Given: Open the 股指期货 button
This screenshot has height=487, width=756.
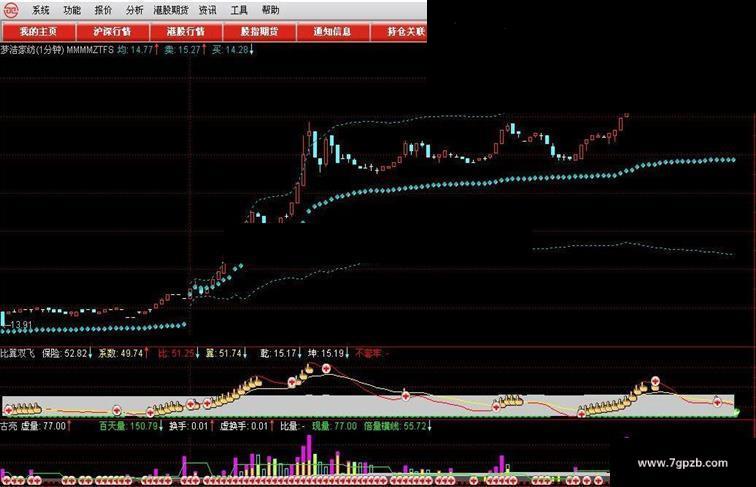Looking at the screenshot, I should click(259, 32).
